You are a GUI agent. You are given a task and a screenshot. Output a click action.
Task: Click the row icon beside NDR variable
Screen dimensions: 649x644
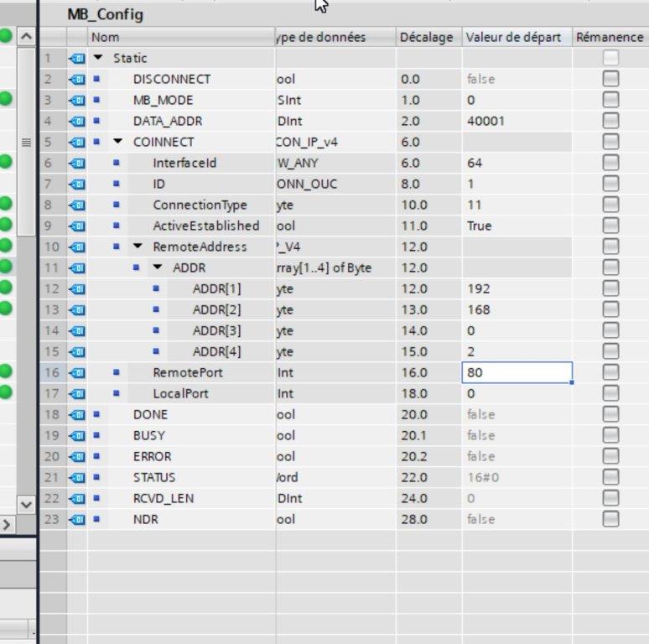77,519
